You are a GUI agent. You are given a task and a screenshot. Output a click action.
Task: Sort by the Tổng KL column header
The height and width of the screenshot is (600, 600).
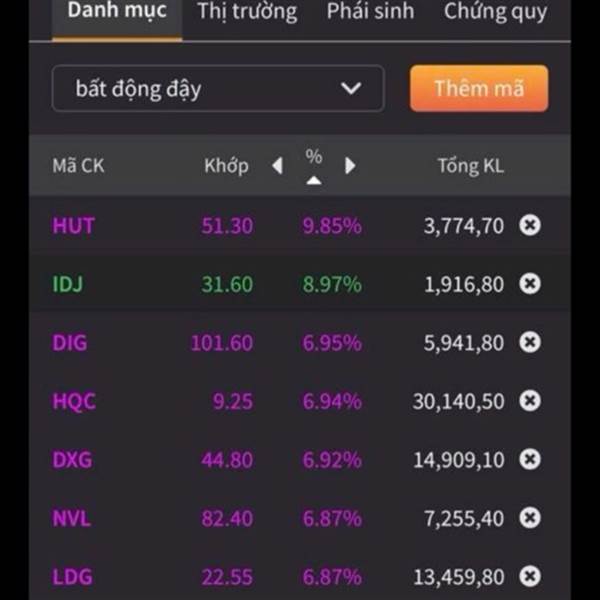pyautogui.click(x=471, y=166)
